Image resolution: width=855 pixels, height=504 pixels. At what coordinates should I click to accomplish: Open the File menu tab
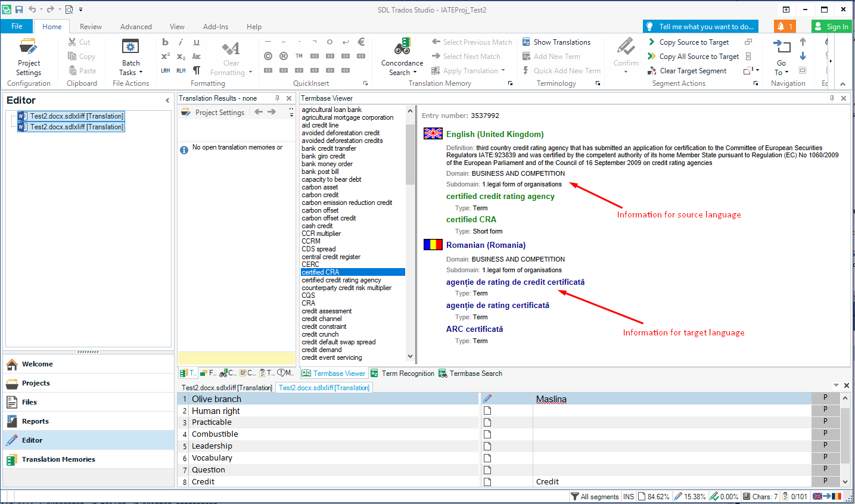coord(17,26)
